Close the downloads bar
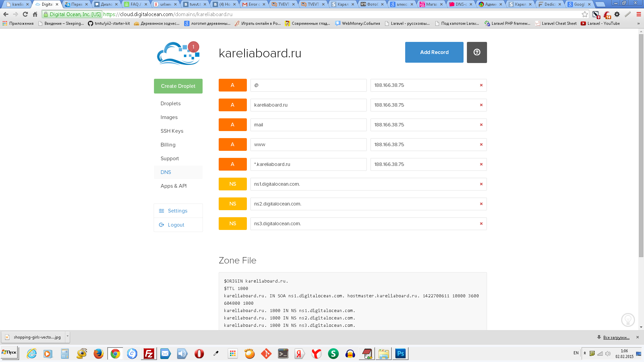Image resolution: width=644 pixels, height=362 pixels. (638, 337)
